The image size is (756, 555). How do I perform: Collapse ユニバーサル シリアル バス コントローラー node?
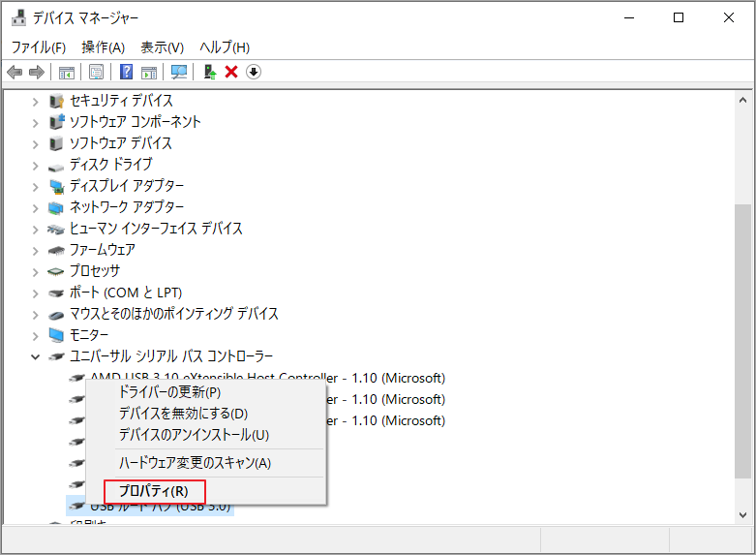tap(36, 356)
